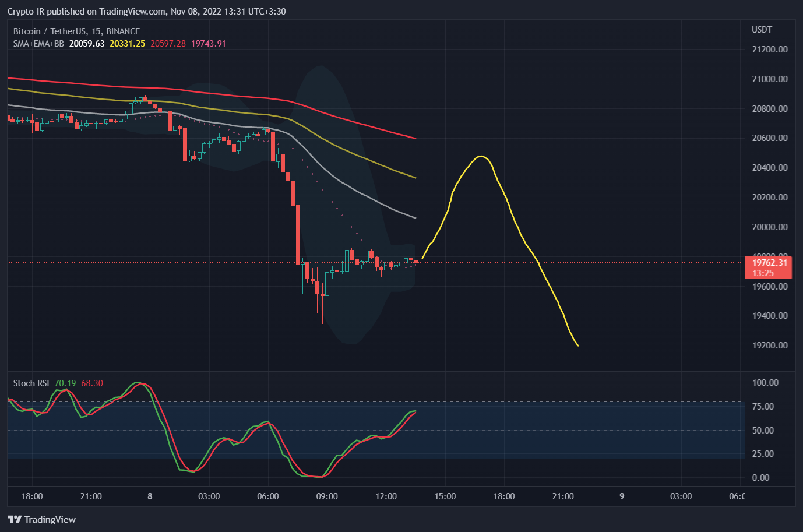This screenshot has height=532, width=803.
Task: Click the date 8 time axis label
Action: (x=150, y=496)
